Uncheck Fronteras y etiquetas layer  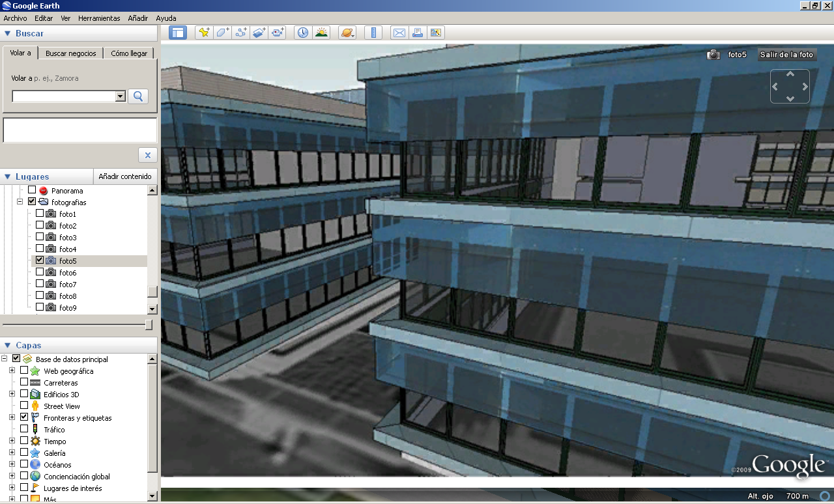tap(24, 417)
